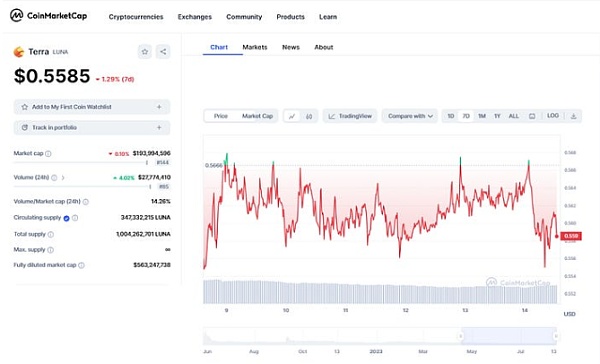Click the Total supply info icon

[51, 234]
